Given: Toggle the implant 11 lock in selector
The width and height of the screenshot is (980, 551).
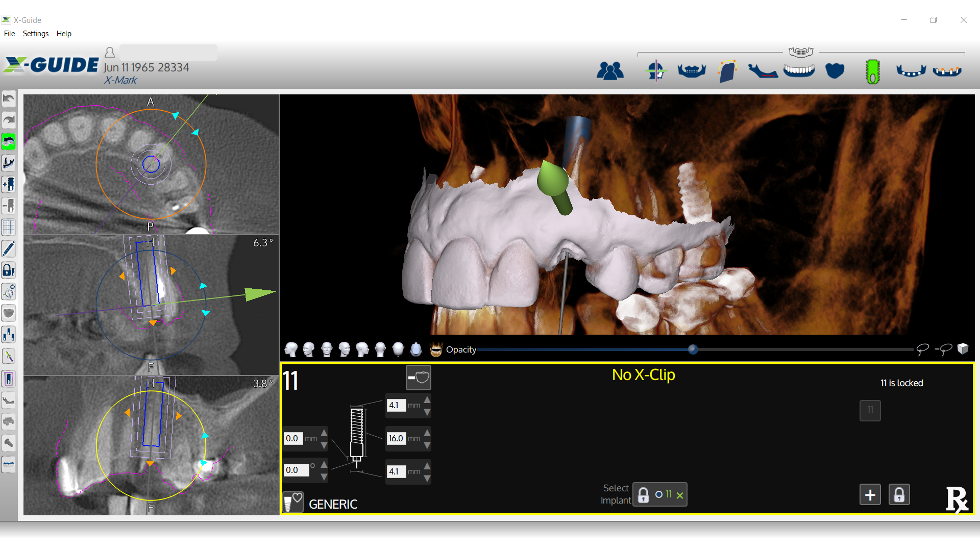Looking at the screenshot, I should [644, 495].
